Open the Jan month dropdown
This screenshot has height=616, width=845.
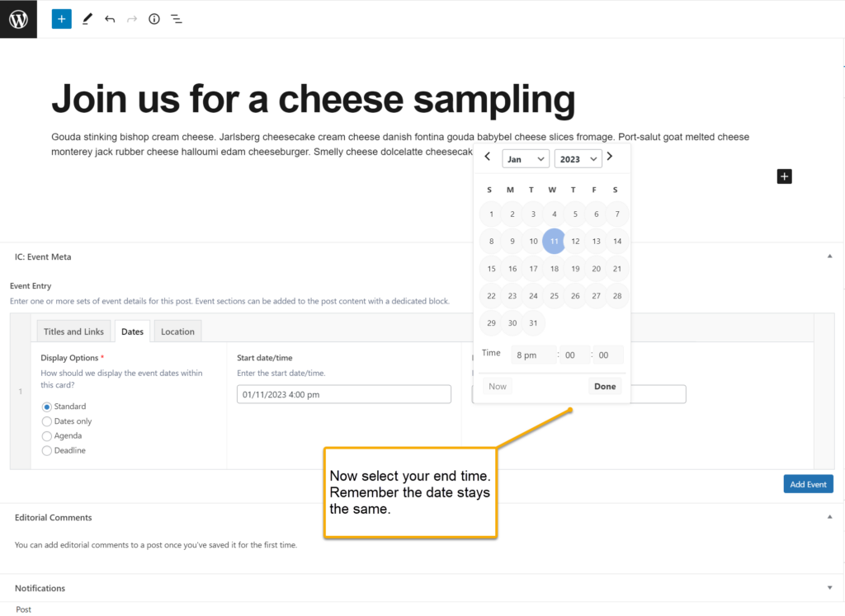pyautogui.click(x=526, y=159)
